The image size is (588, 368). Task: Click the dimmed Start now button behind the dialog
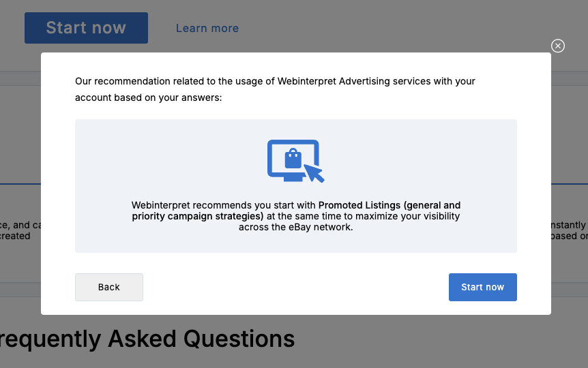86,28
